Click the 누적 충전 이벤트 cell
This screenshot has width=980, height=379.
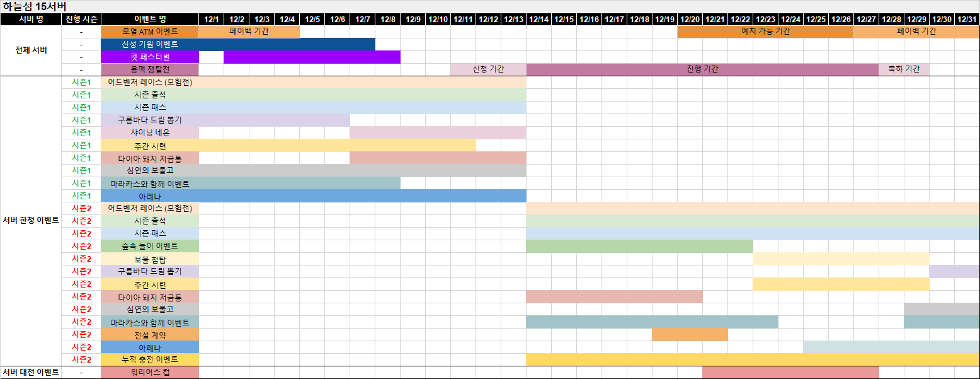(x=149, y=359)
